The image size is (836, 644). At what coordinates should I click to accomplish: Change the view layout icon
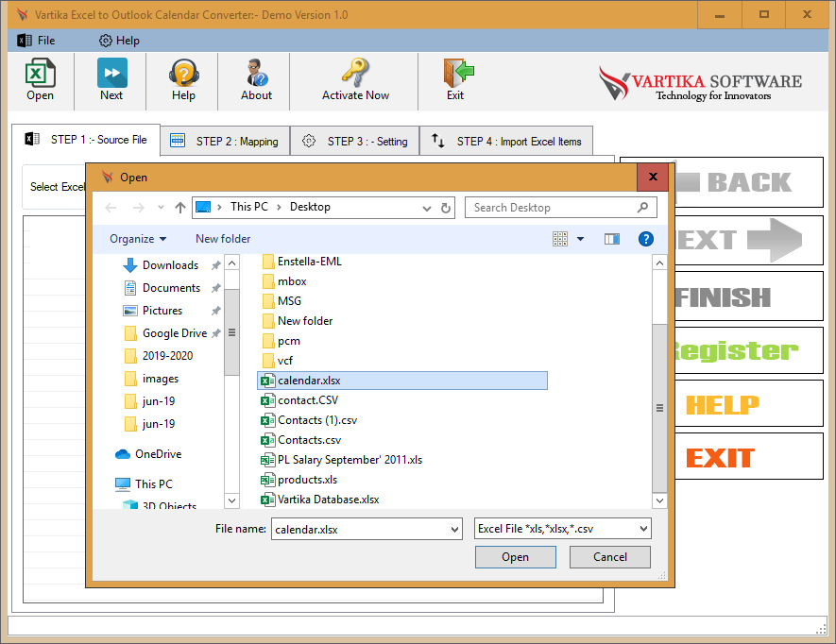coord(560,239)
